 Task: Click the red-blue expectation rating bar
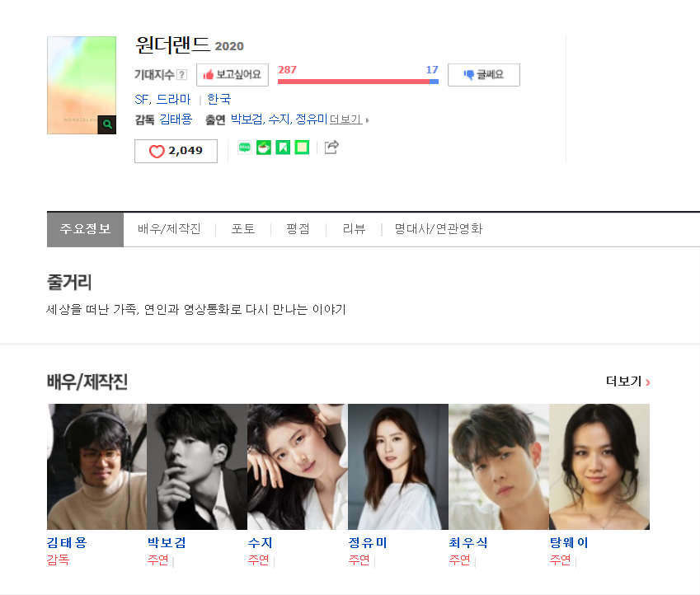[358, 82]
